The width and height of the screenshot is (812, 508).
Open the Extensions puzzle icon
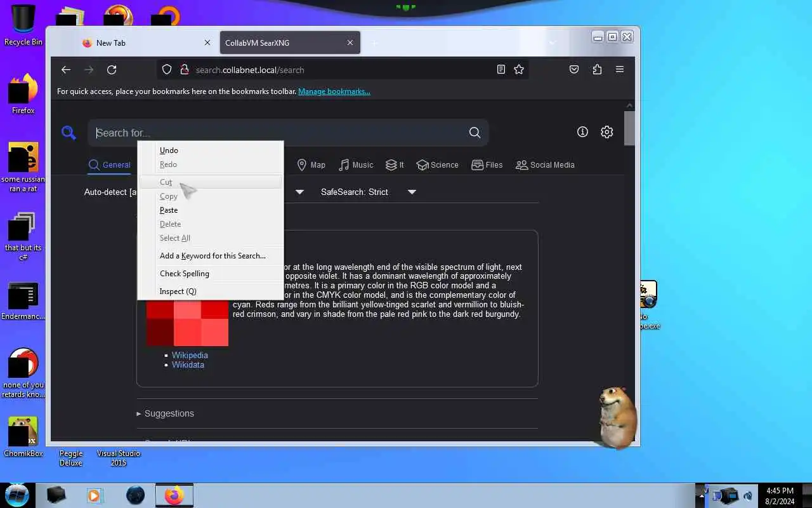pos(597,70)
